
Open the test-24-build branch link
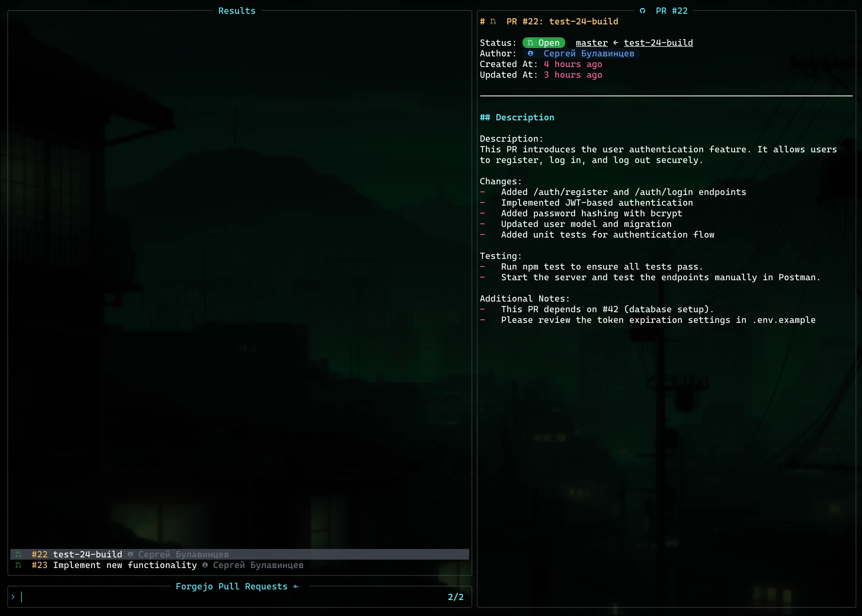658,43
